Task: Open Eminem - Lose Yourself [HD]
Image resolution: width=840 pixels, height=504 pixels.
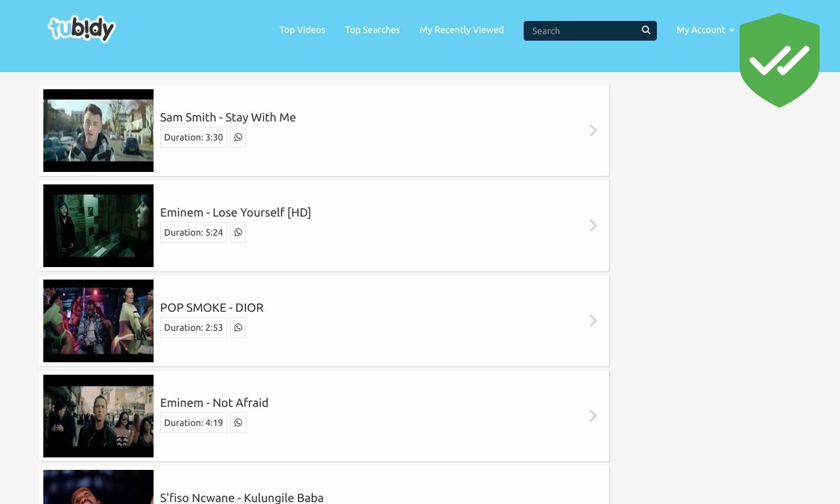Action: click(236, 213)
